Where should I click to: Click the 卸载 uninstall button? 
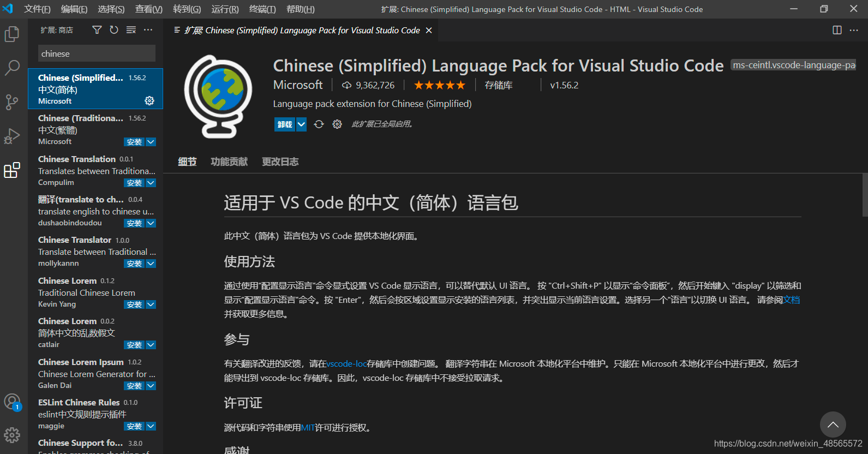click(x=285, y=124)
